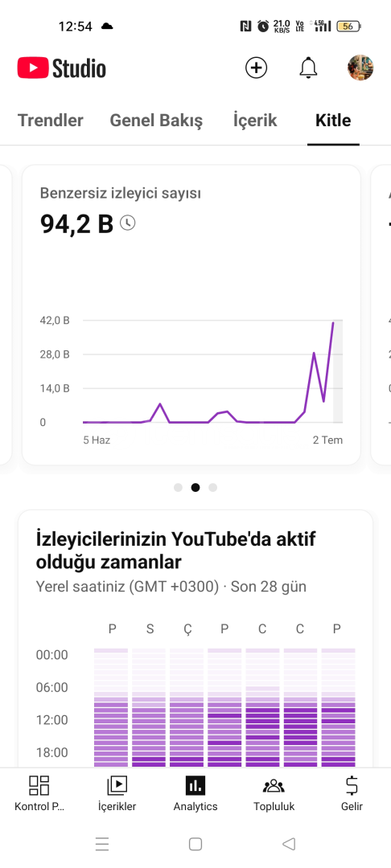Tap the Android back navigation button
Screen dimensions: 391x868
tap(289, 844)
